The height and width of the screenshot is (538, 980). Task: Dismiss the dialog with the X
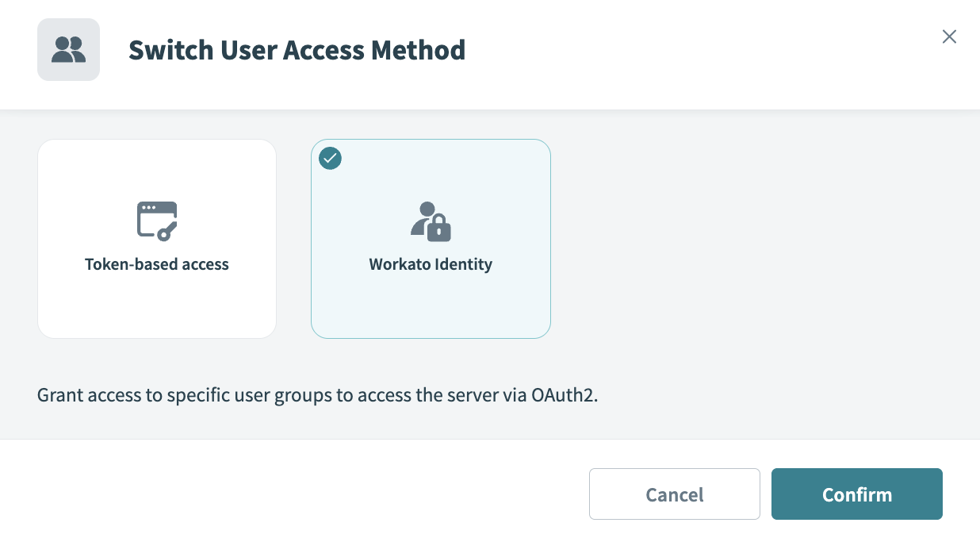[949, 37]
